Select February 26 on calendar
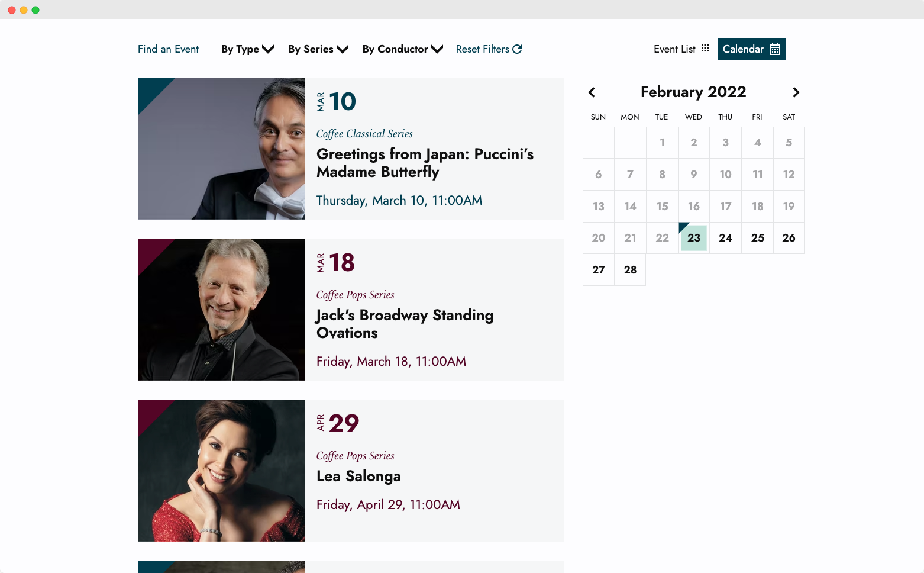This screenshot has height=573, width=924. [789, 238]
